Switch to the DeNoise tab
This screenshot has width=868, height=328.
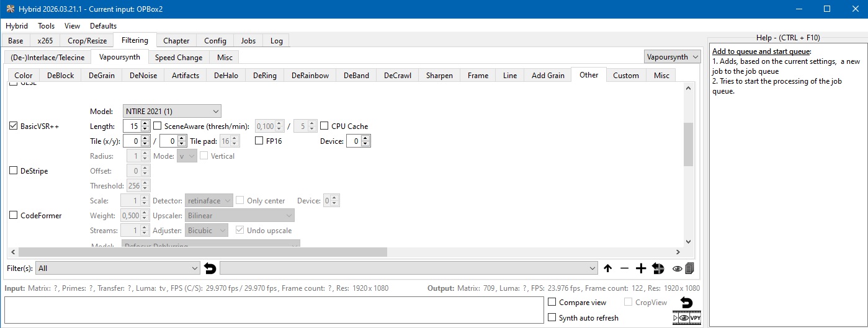[143, 76]
